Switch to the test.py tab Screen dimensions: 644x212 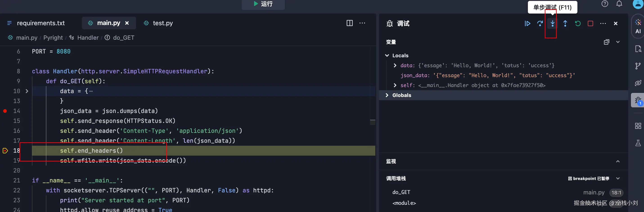click(x=162, y=23)
